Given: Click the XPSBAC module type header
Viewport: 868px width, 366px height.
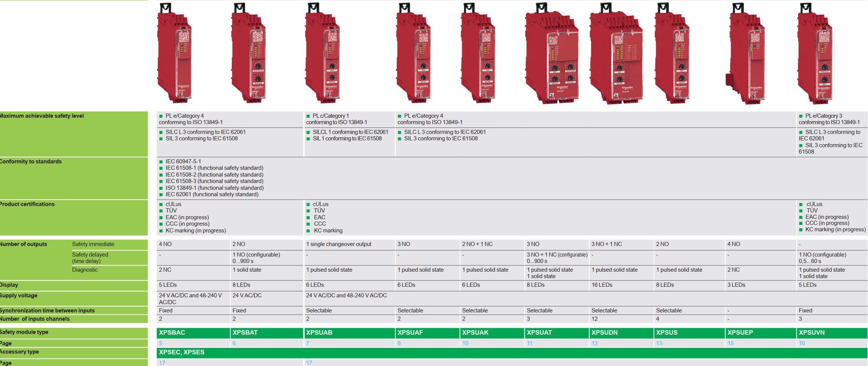Looking at the screenshot, I should click(x=193, y=333).
